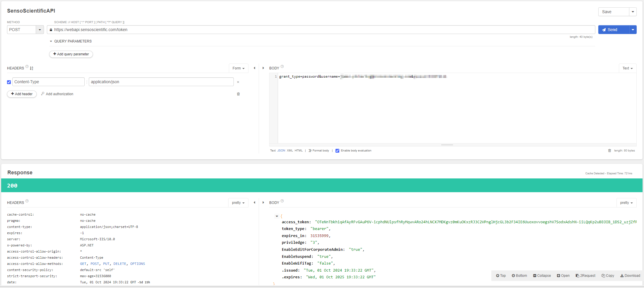644x288 pixels.
Task: Click the Microsoft-IIS/10.0 server header value
Action: (97, 239)
